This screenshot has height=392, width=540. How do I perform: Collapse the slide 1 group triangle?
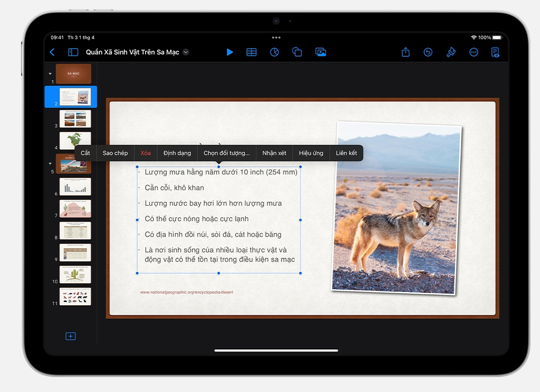point(50,74)
